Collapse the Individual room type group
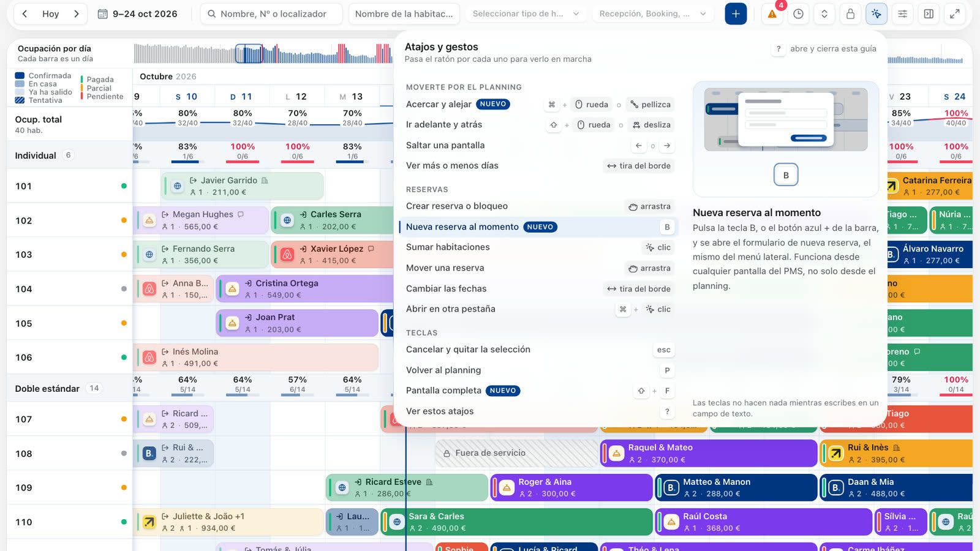This screenshot has width=980, height=551. pyautogui.click(x=69, y=156)
